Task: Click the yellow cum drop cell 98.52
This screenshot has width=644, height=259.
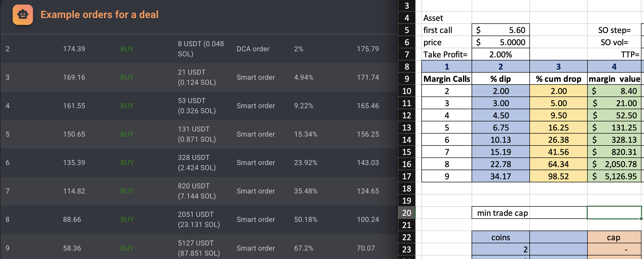Action: [559, 176]
